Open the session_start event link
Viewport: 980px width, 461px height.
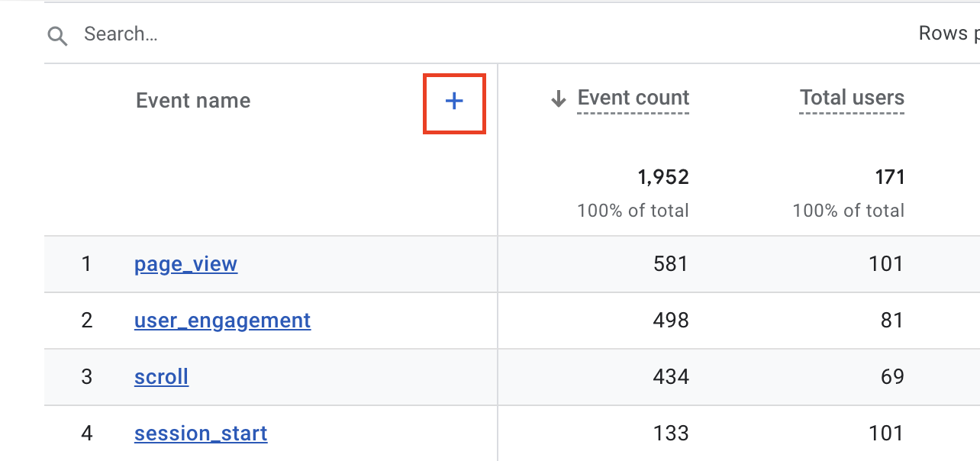[x=201, y=434]
